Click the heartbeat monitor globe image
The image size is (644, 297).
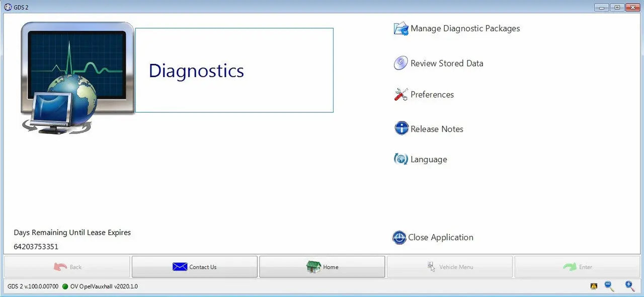click(x=75, y=76)
